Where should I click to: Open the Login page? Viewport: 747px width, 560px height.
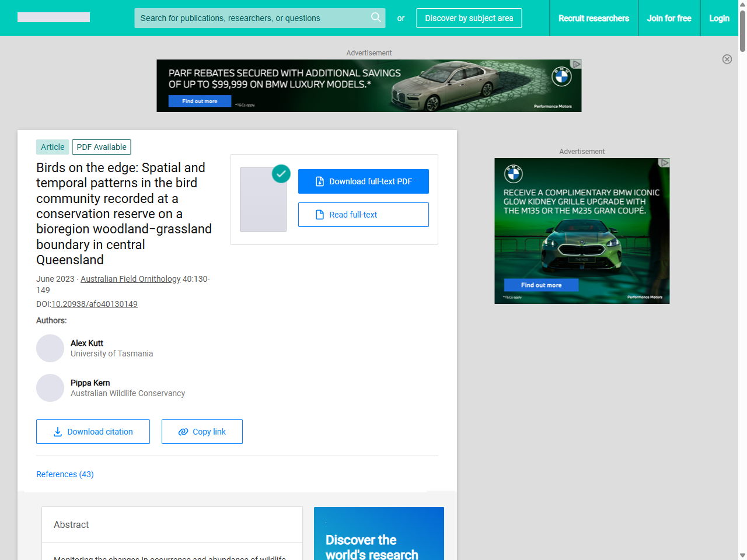click(x=719, y=18)
